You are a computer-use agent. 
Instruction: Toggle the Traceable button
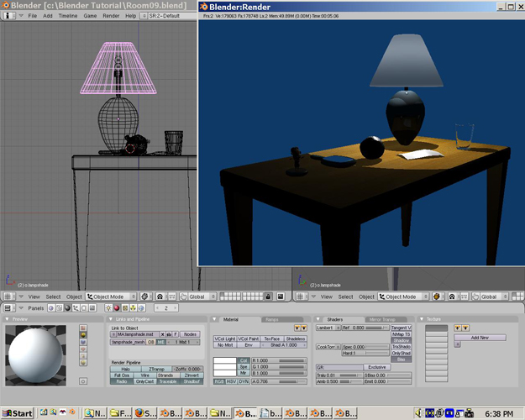(169, 381)
